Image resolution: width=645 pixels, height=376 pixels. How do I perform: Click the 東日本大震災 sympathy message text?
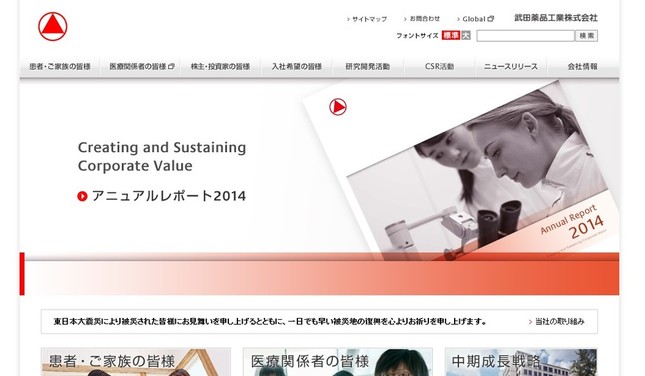click(270, 322)
